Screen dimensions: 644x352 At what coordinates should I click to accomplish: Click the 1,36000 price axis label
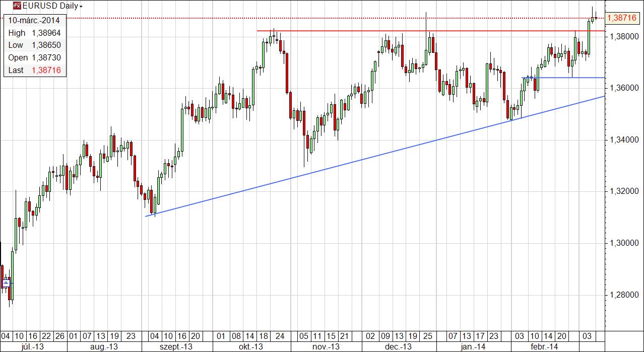623,88
